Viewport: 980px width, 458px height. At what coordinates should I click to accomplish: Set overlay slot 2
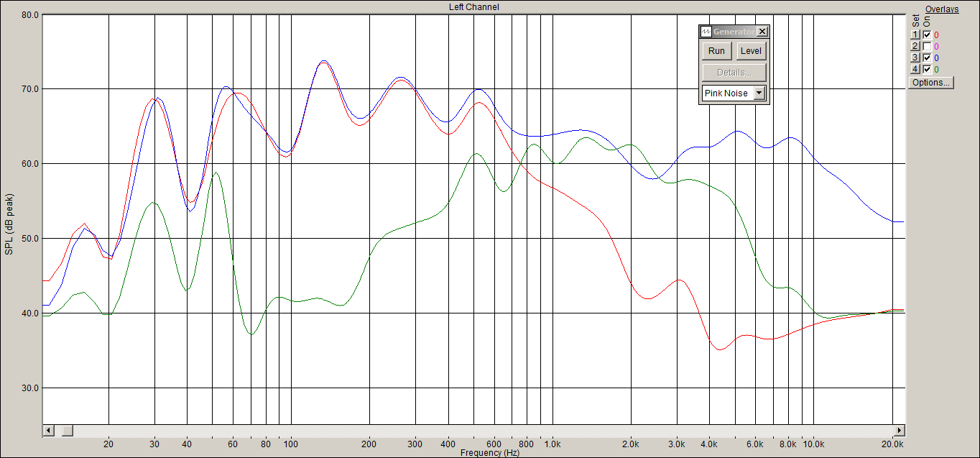[x=915, y=46]
